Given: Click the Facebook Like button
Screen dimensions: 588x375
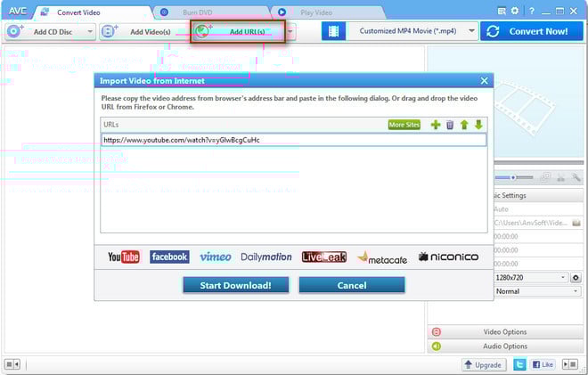Looking at the screenshot, I should (x=543, y=364).
